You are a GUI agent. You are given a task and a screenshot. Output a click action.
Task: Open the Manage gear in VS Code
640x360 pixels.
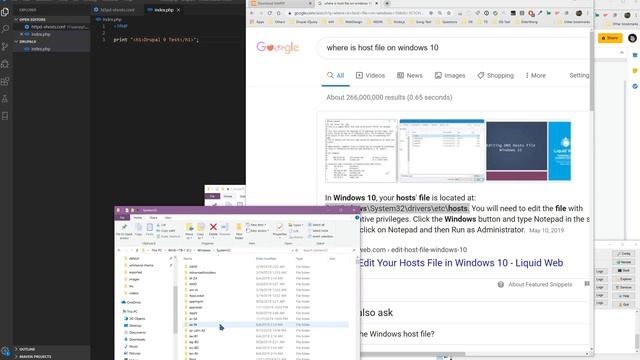pos(5,351)
